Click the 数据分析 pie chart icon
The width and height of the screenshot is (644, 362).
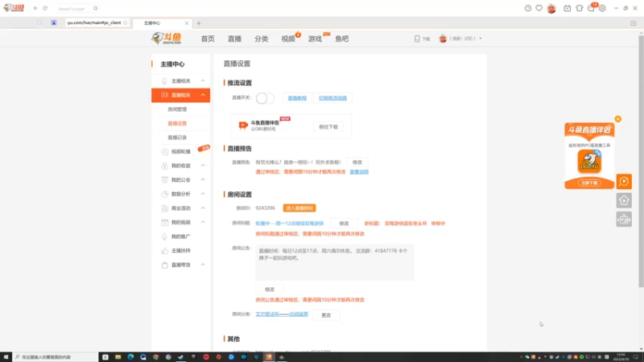pos(164,194)
